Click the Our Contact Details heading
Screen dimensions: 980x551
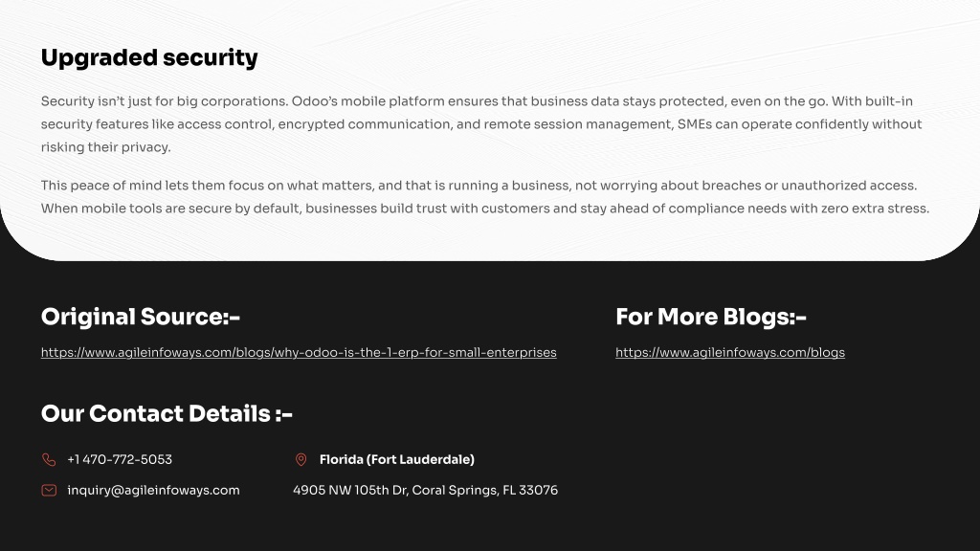(x=167, y=413)
